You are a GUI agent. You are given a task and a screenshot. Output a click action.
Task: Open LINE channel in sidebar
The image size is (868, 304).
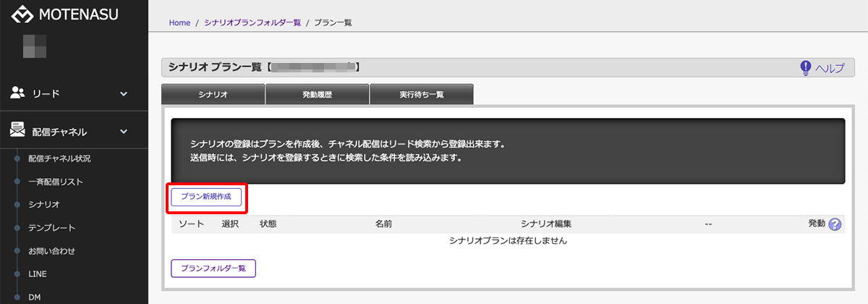[x=38, y=274]
